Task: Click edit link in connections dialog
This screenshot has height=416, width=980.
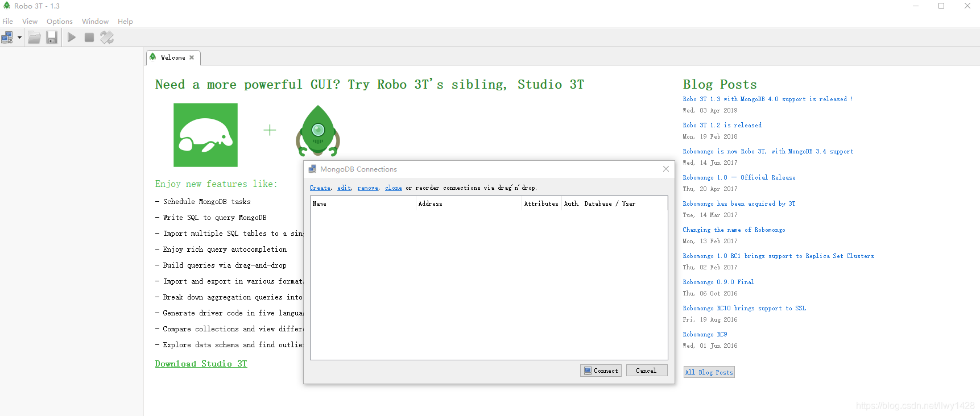Action: [x=344, y=188]
